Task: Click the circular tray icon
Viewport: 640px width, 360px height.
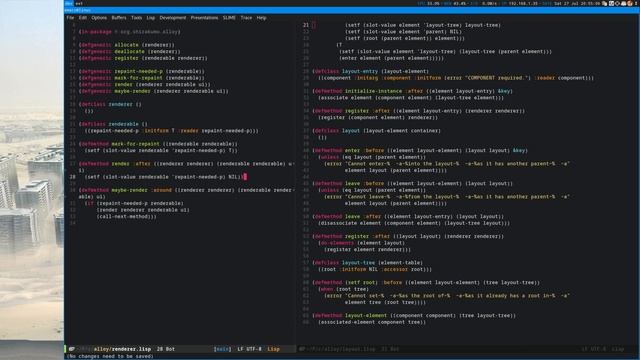Action: (617, 3)
